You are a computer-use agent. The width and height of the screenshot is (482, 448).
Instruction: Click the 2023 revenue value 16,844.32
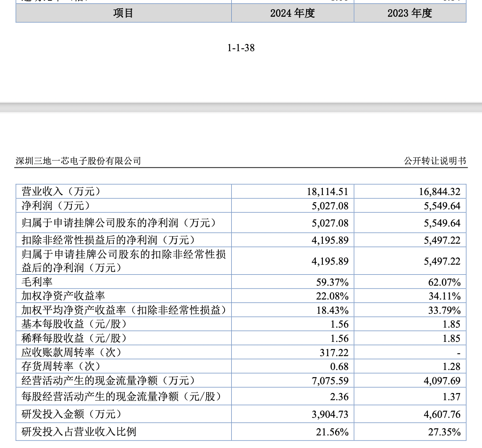tap(439, 192)
